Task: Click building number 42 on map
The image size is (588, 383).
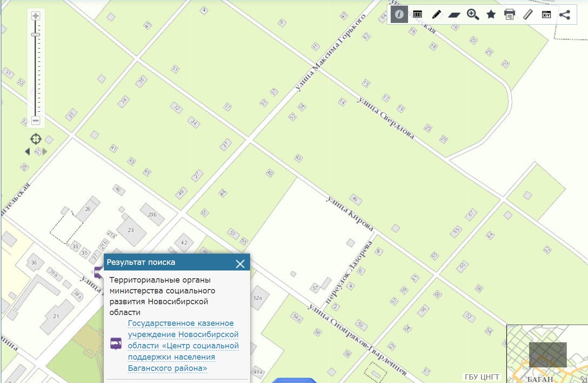Action: (184, 242)
